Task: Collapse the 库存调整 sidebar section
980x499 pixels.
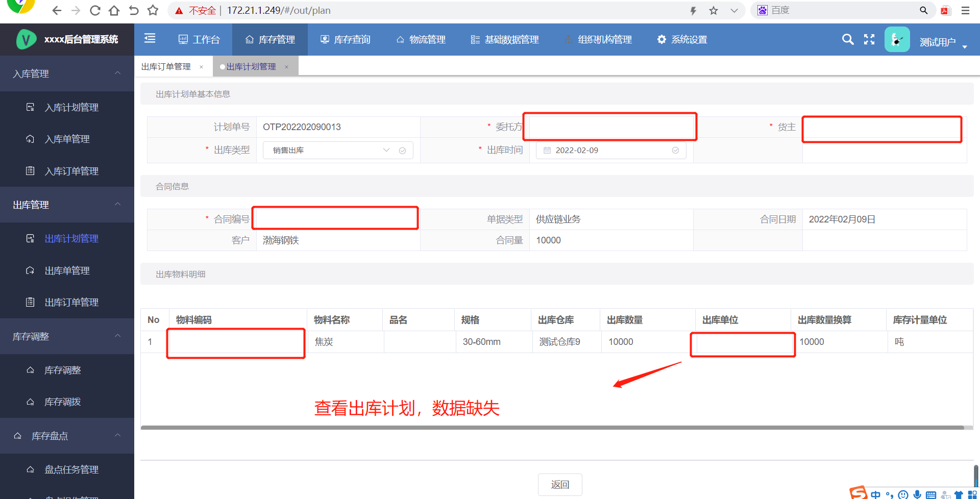Action: point(67,336)
